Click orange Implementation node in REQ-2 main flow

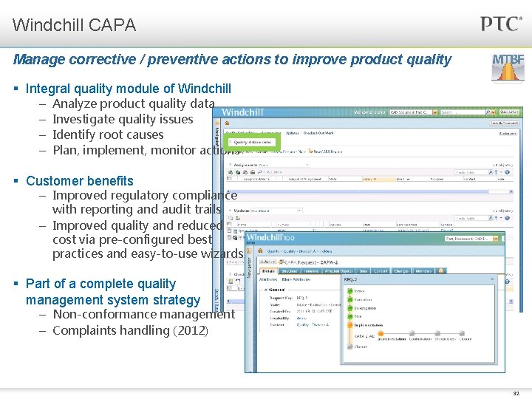[x=350, y=325]
